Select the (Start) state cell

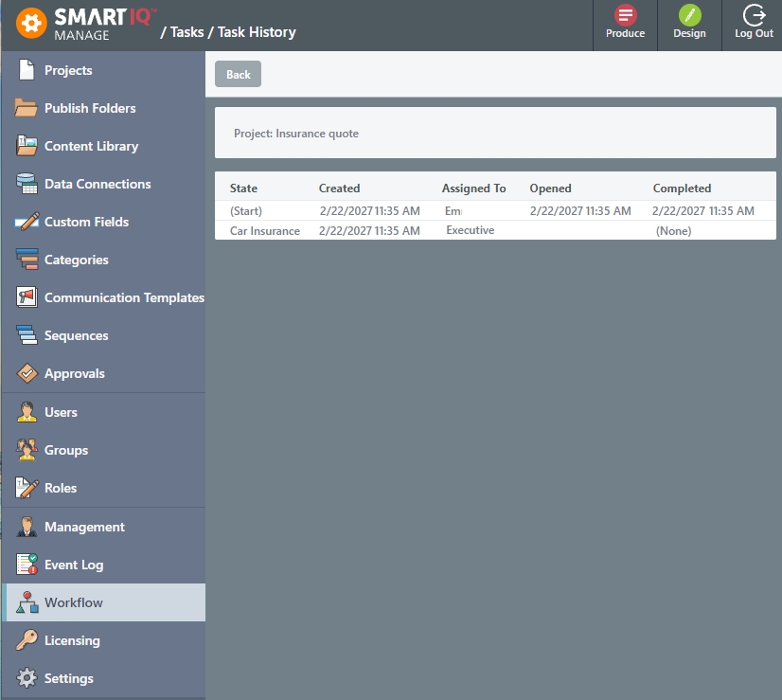point(246,211)
